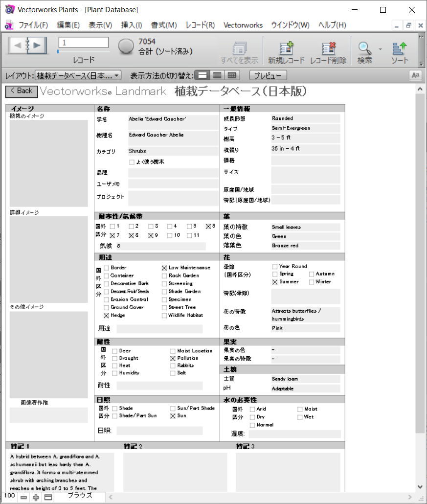Screen dimensions: 427x504
Task: Open the Find (検索) tool
Action: point(364,48)
